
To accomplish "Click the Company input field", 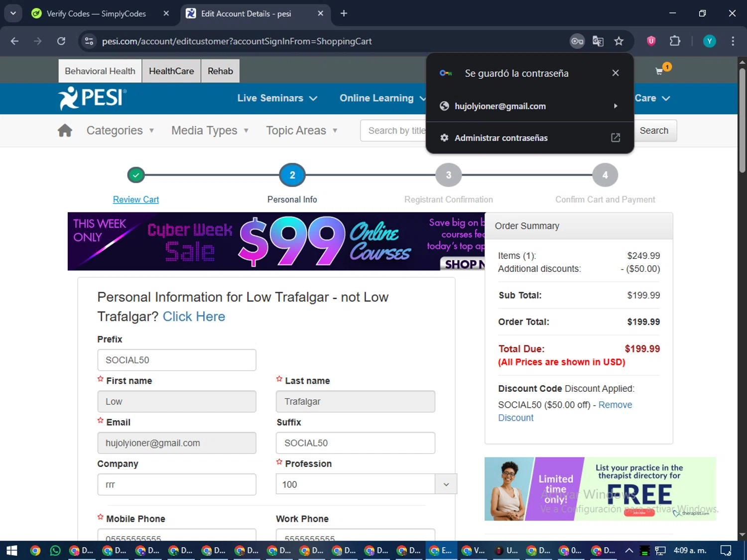I will 177,484.
